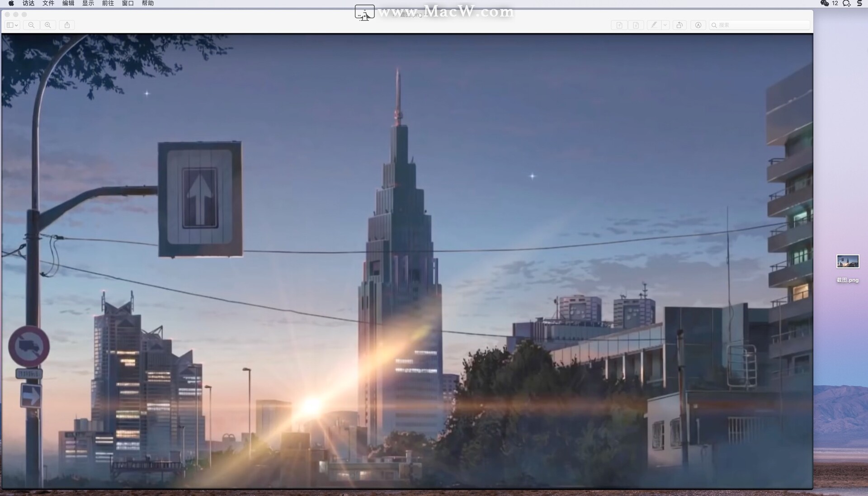Show the markup toolbar

(x=698, y=25)
